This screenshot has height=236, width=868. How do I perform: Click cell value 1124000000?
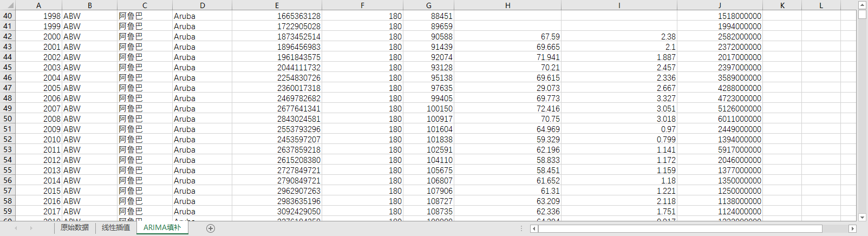click(x=720, y=212)
